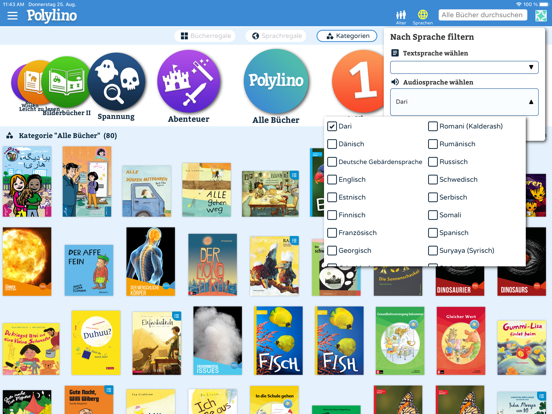The width and height of the screenshot is (552, 414).
Task: Check the Deutsche Gebärdensprache checkbox
Action: pos(332,162)
